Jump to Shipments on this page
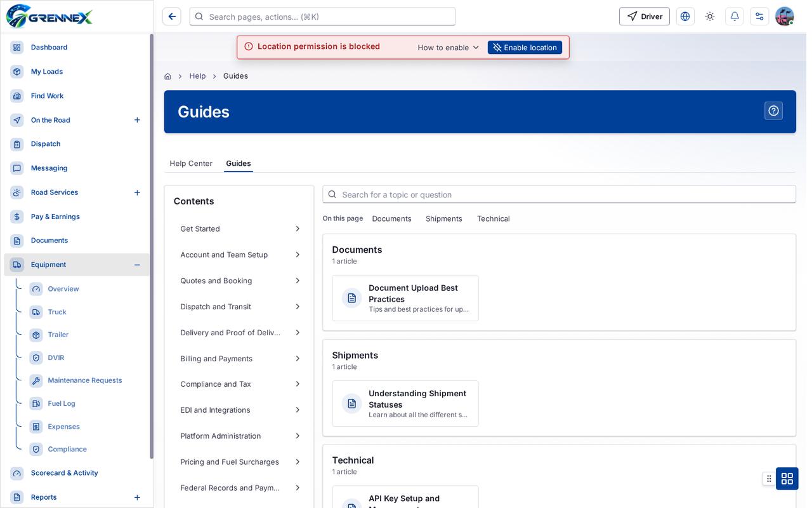 coord(444,218)
